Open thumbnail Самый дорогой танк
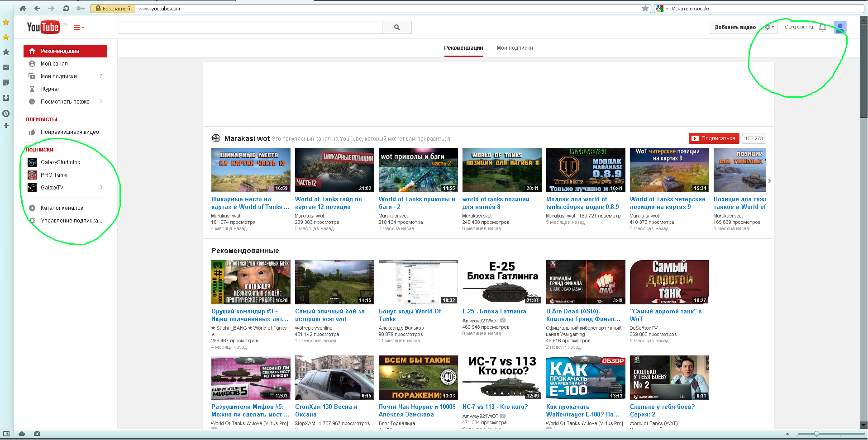This screenshot has height=440, width=868. pos(669,282)
